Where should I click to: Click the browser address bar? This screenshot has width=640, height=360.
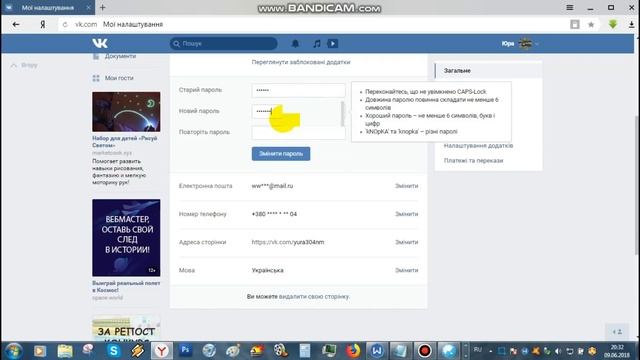(x=314, y=24)
